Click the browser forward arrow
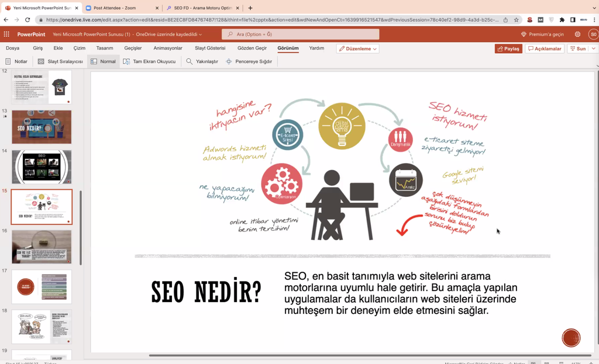 pos(16,20)
